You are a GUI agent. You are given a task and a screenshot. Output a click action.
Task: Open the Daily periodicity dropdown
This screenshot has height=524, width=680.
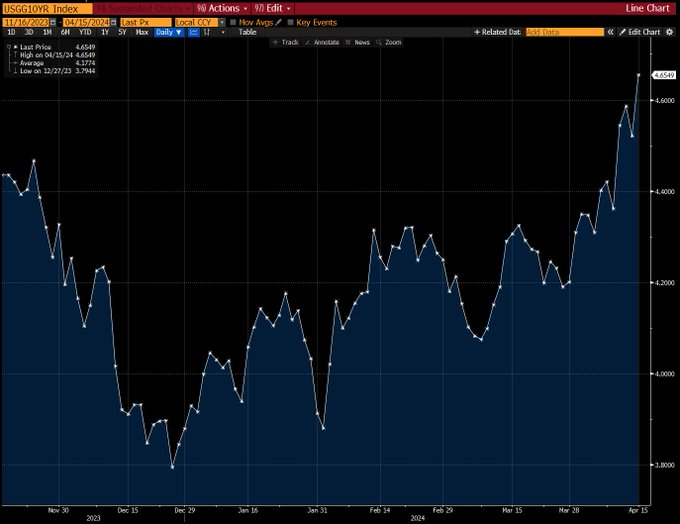pyautogui.click(x=169, y=32)
